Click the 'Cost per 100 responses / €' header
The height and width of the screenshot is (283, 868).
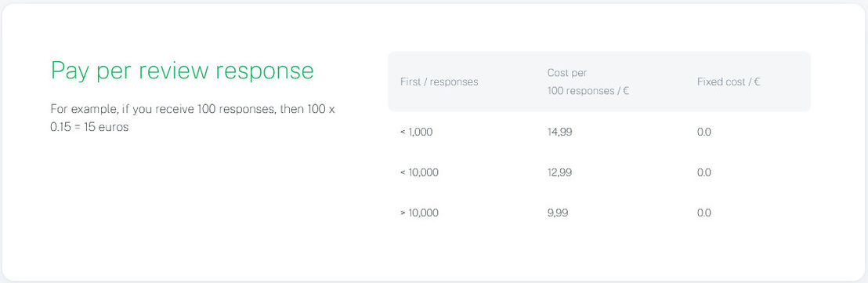(x=588, y=82)
